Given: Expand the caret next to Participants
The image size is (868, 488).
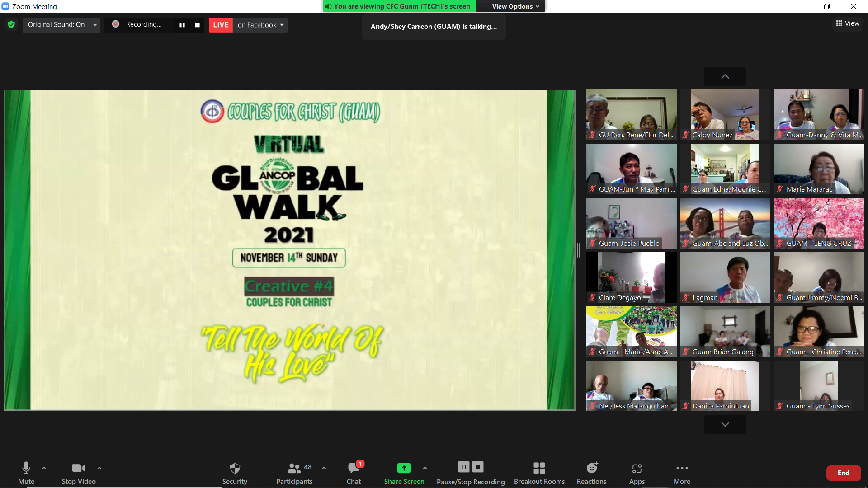Looking at the screenshot, I should coord(324,468).
